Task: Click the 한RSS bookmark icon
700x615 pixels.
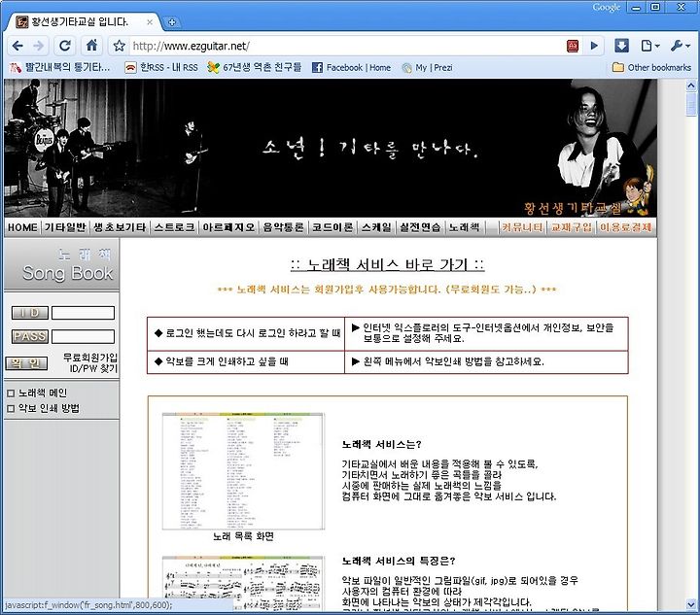Action: tap(130, 68)
